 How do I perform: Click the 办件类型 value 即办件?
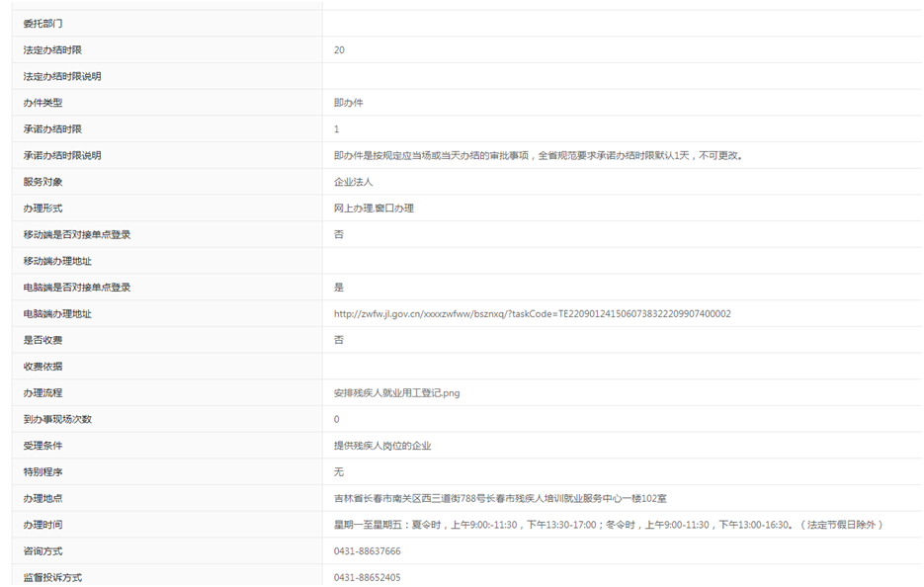tap(349, 103)
